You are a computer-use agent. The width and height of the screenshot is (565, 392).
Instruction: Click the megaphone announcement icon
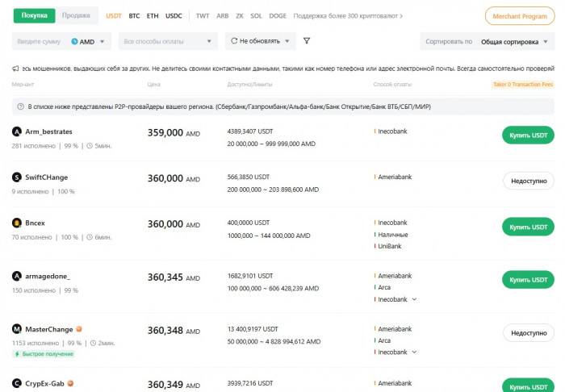tap(15, 69)
